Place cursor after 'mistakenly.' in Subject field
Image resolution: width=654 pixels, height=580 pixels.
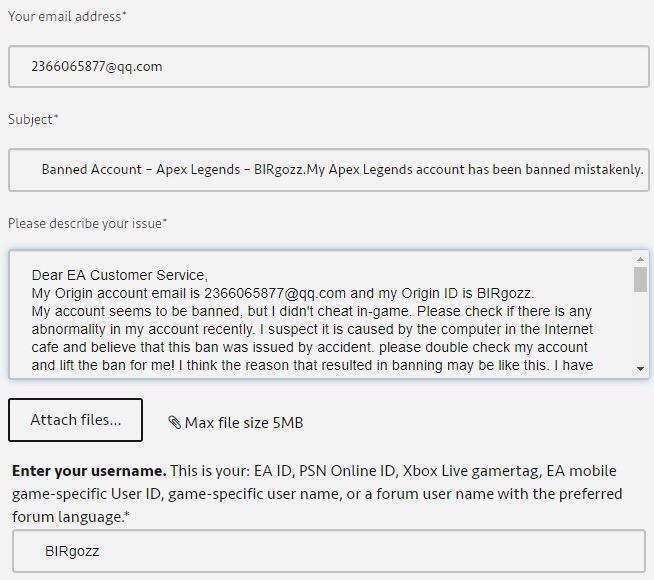point(645,170)
